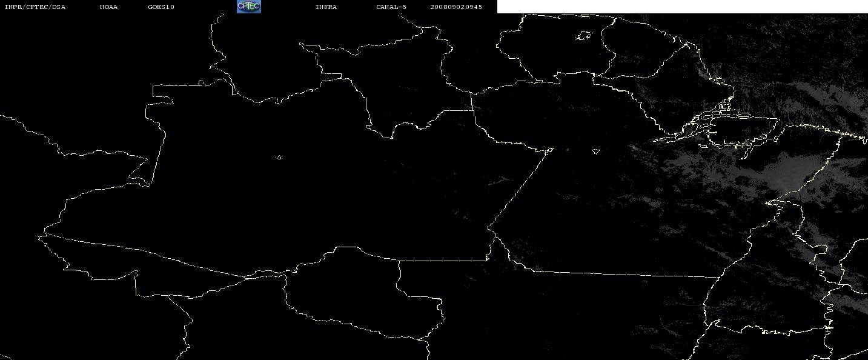Image resolution: width=868 pixels, height=360 pixels.
Task: Click the 200809020945 timestamp
Action: 456,7
